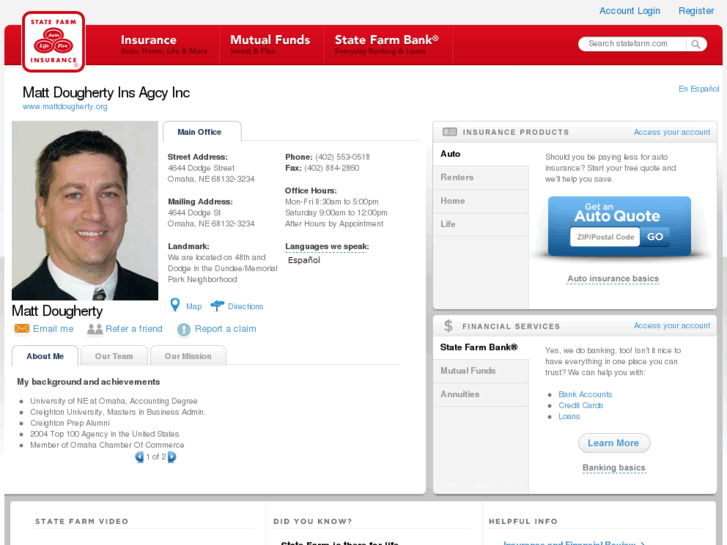Go to previous About Me page arrow

click(140, 457)
